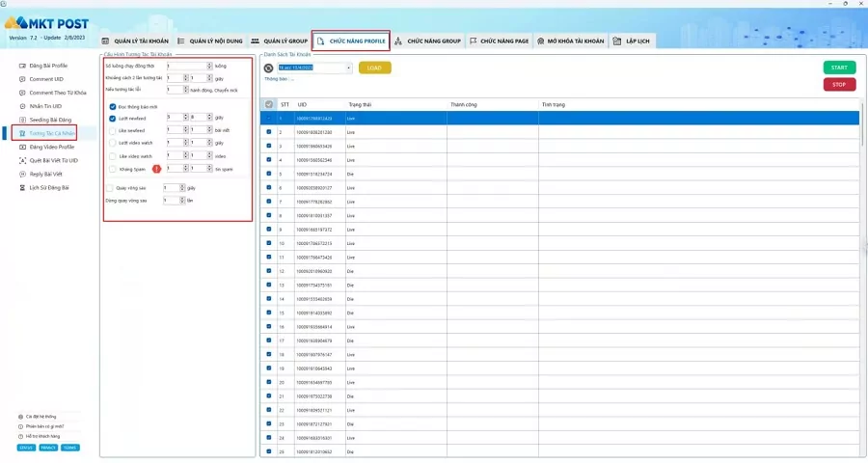Switch to Chức Năng Page tab
Viewport: 868px width, 463px height.
click(499, 41)
